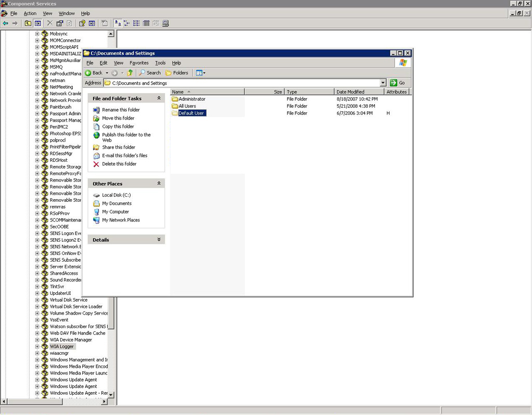532x415 pixels.
Task: Open Properties via the toolbar icon
Action: 60,23
